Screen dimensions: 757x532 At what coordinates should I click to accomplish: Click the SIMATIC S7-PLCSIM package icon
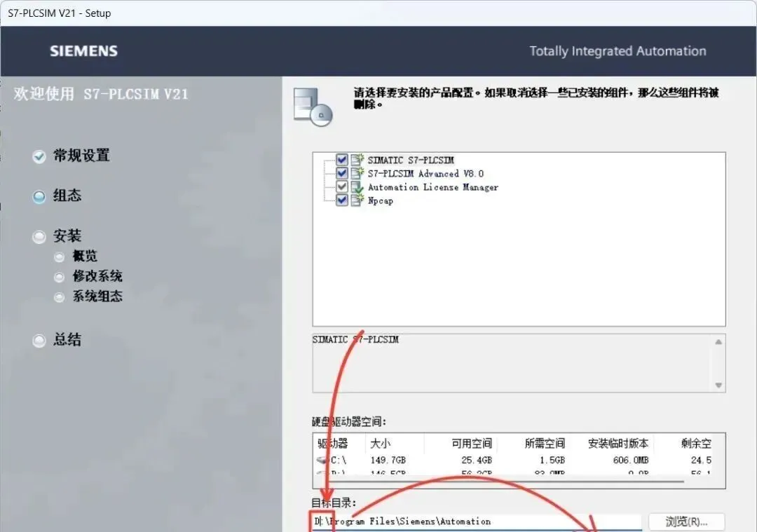click(357, 160)
